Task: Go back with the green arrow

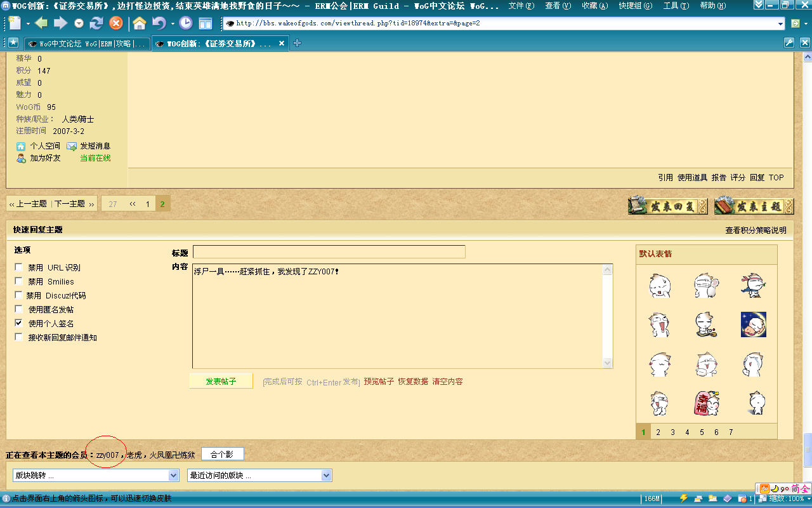Action: click(41, 23)
